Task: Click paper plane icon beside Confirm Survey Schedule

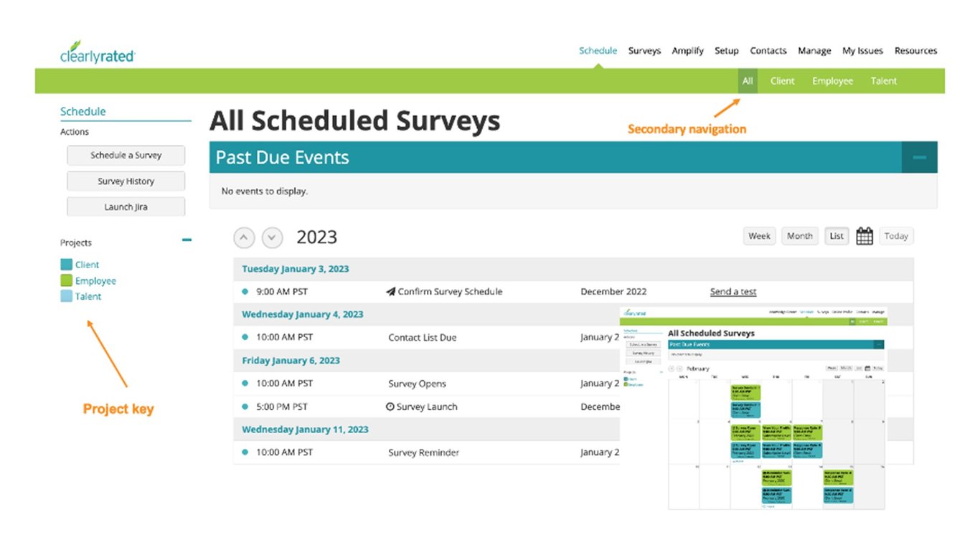Action: pos(390,292)
